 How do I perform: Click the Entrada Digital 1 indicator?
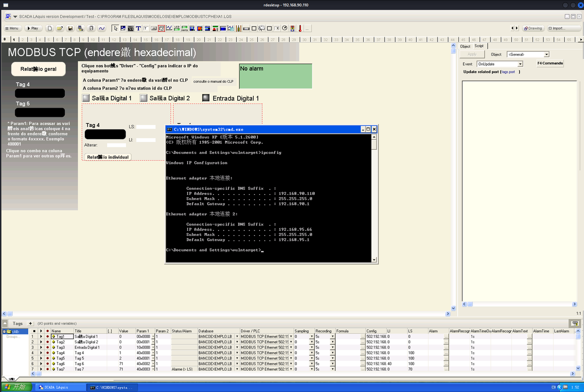tap(206, 98)
